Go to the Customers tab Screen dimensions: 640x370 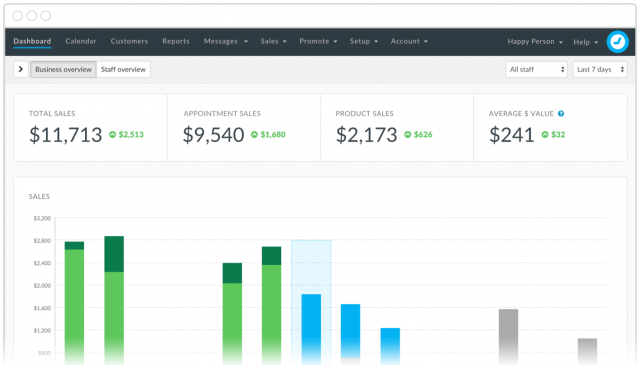point(129,41)
